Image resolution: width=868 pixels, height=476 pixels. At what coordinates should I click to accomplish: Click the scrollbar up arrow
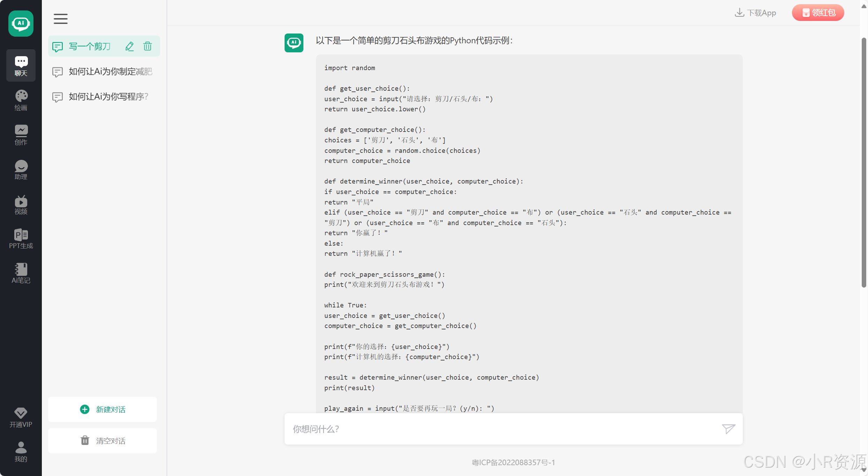[864, 6]
